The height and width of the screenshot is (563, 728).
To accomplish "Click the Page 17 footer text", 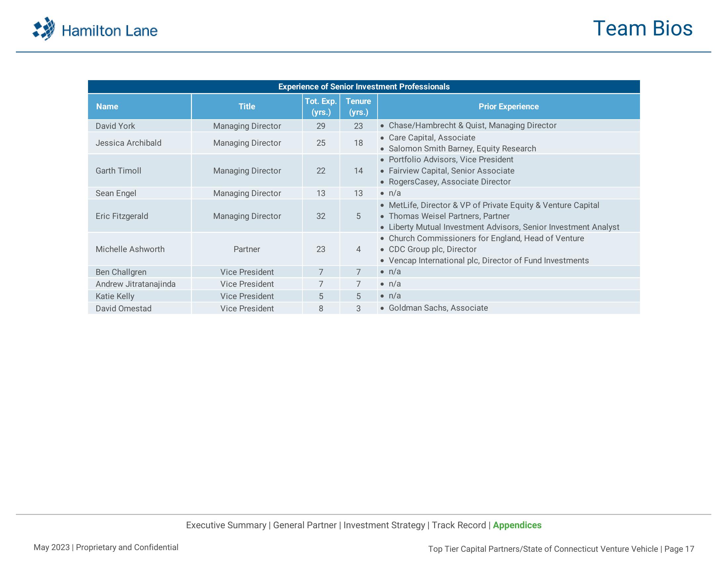I will [679, 549].
